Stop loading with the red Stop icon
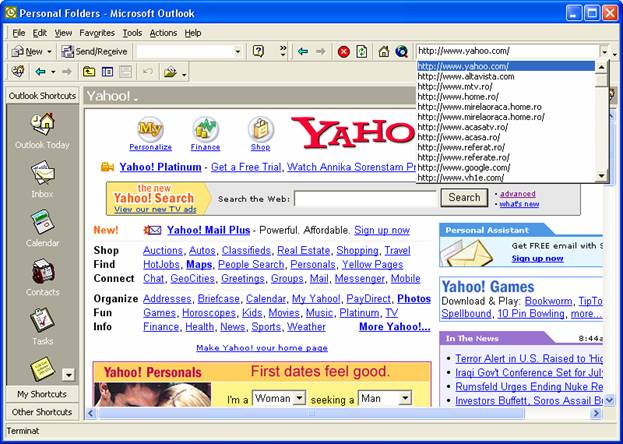The height and width of the screenshot is (444, 623). point(344,52)
